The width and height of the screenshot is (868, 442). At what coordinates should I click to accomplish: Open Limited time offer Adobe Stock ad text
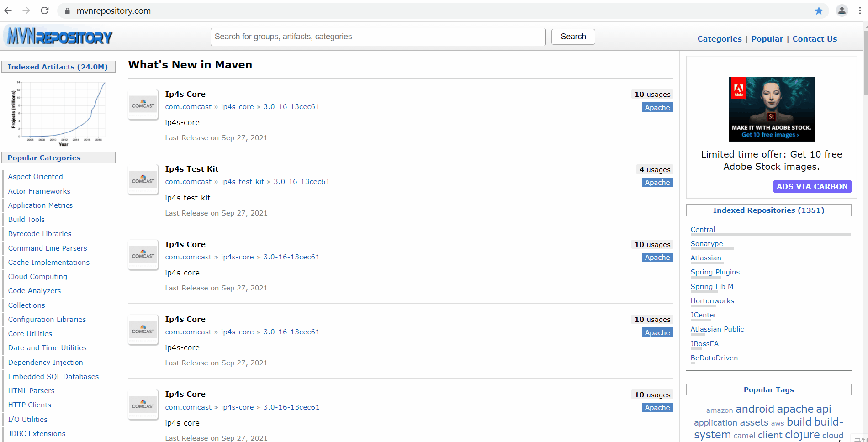[x=772, y=160]
